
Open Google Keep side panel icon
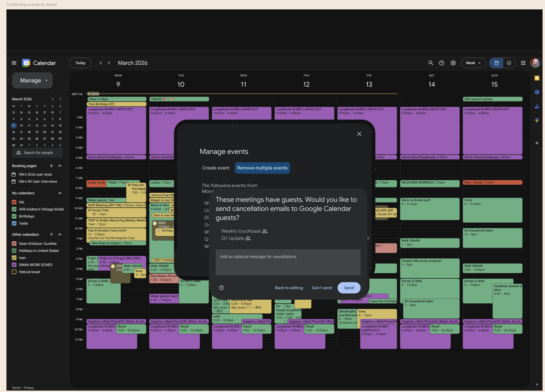tap(537, 78)
